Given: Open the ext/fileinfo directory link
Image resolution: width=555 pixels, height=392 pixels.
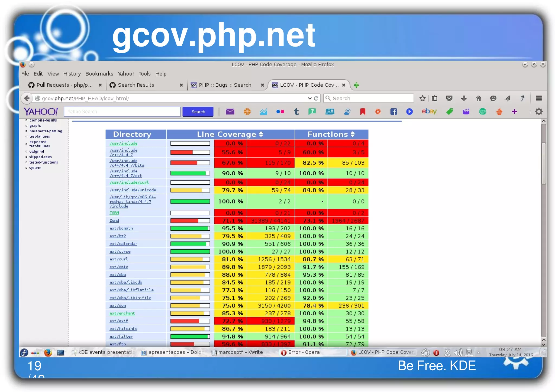Looking at the screenshot, I should 123,329.
